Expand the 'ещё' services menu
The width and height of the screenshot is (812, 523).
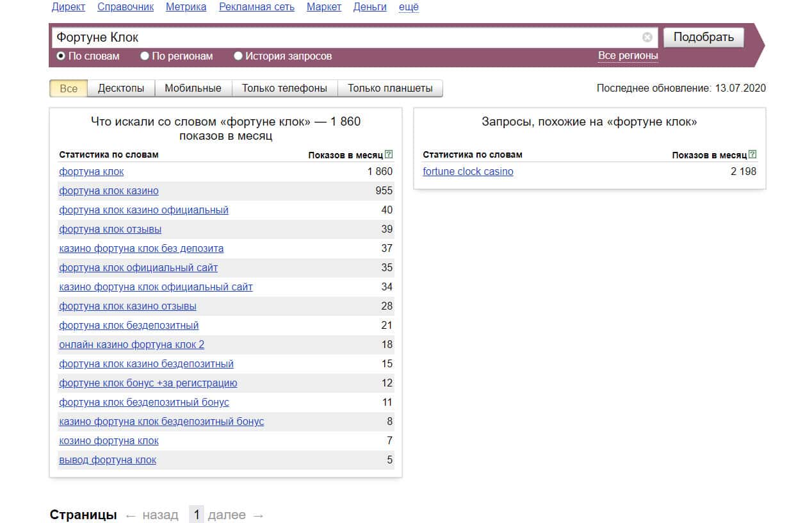[x=409, y=7]
